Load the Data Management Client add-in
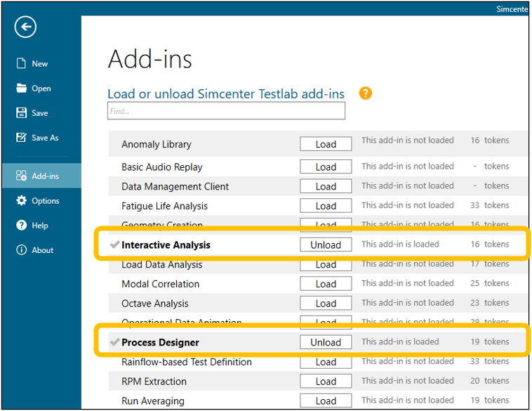This screenshot has height=411, width=532. tap(326, 186)
